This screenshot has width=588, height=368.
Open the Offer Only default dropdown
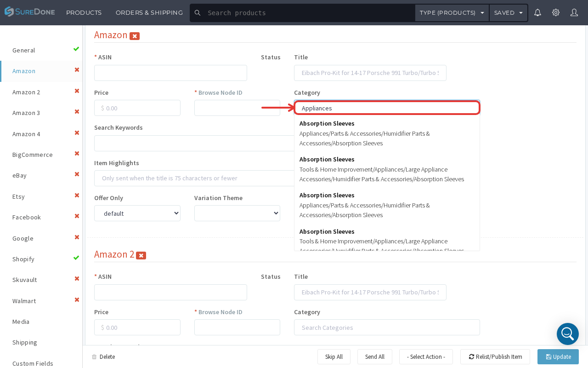137,213
